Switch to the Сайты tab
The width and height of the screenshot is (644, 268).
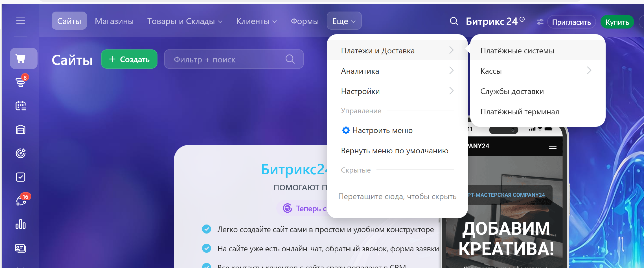pyautogui.click(x=69, y=21)
